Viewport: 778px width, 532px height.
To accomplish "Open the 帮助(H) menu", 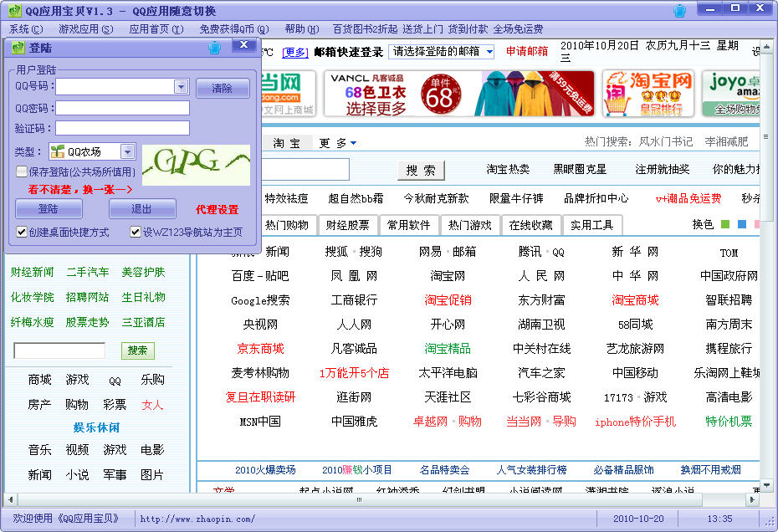I will click(x=302, y=29).
